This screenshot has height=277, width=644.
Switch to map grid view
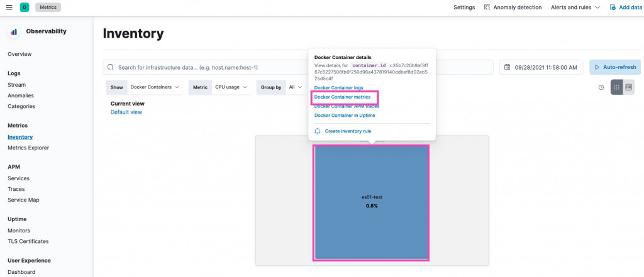pos(616,87)
